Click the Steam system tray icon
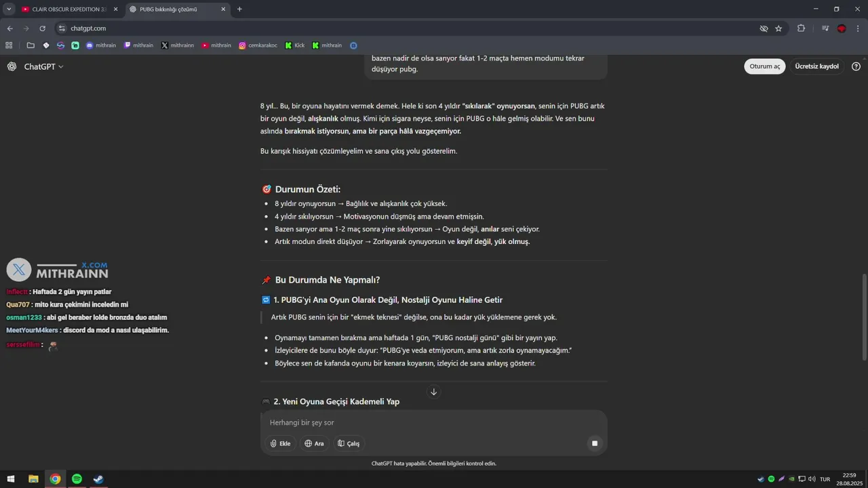868x488 pixels. point(761,479)
